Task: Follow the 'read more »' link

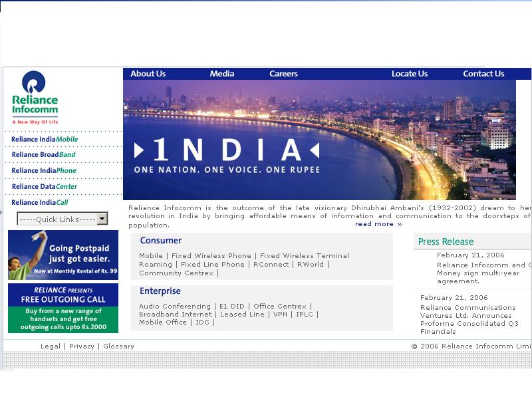Action: pyautogui.click(x=378, y=224)
